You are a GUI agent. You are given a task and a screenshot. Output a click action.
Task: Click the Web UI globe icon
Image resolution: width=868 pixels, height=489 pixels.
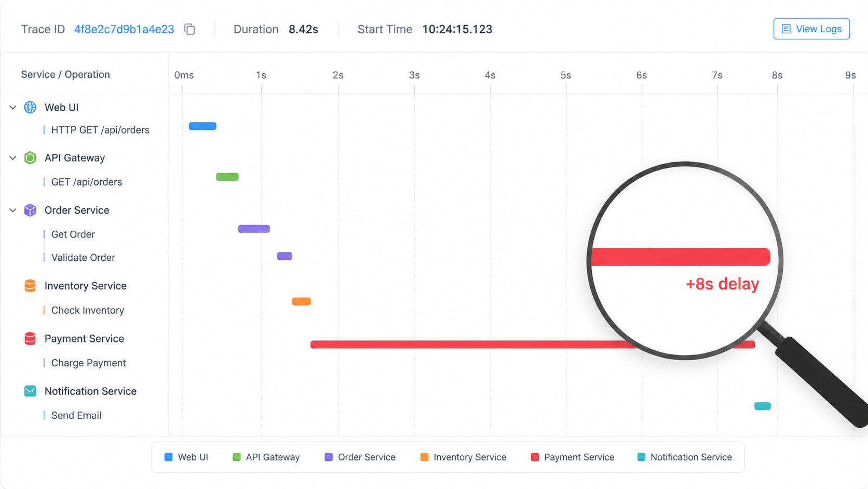[x=30, y=108]
